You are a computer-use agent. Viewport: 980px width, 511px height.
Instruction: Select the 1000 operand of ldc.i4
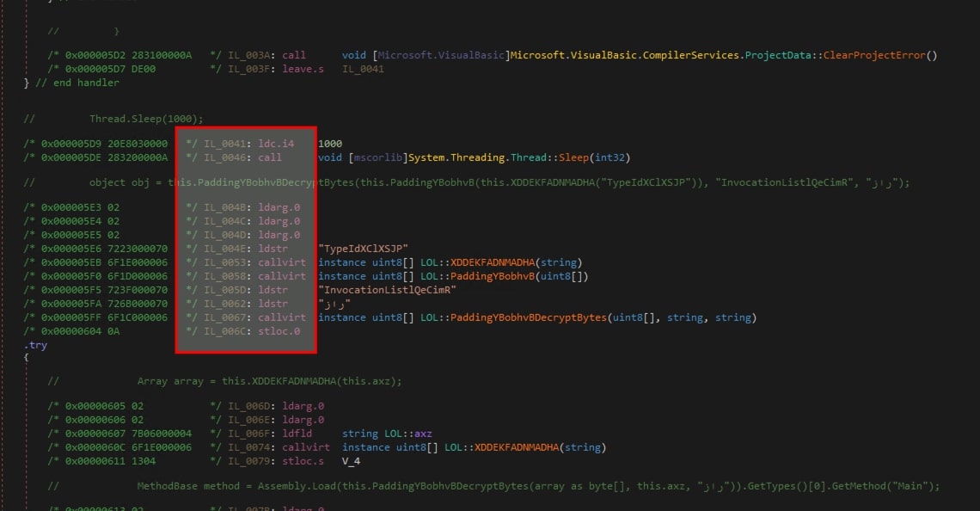pyautogui.click(x=329, y=144)
